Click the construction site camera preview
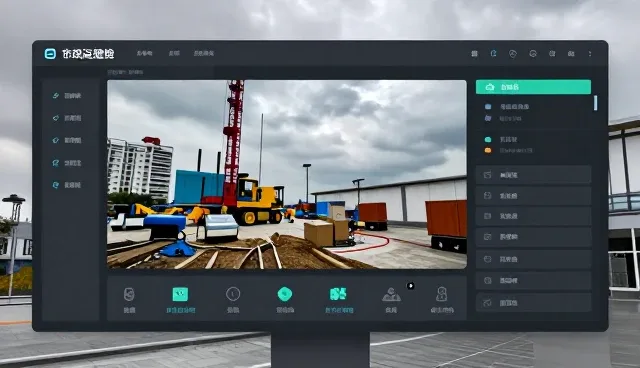 click(x=287, y=174)
